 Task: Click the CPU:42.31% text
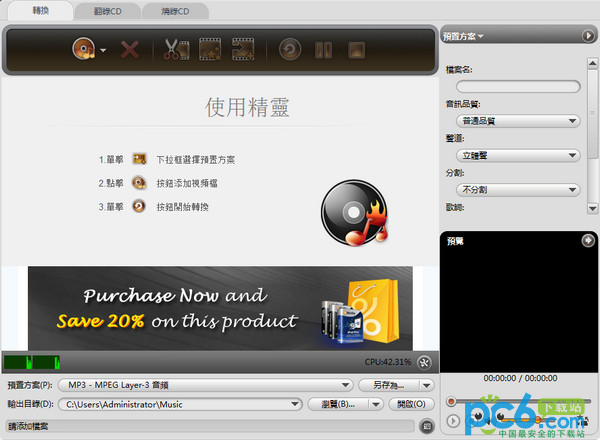pos(388,362)
